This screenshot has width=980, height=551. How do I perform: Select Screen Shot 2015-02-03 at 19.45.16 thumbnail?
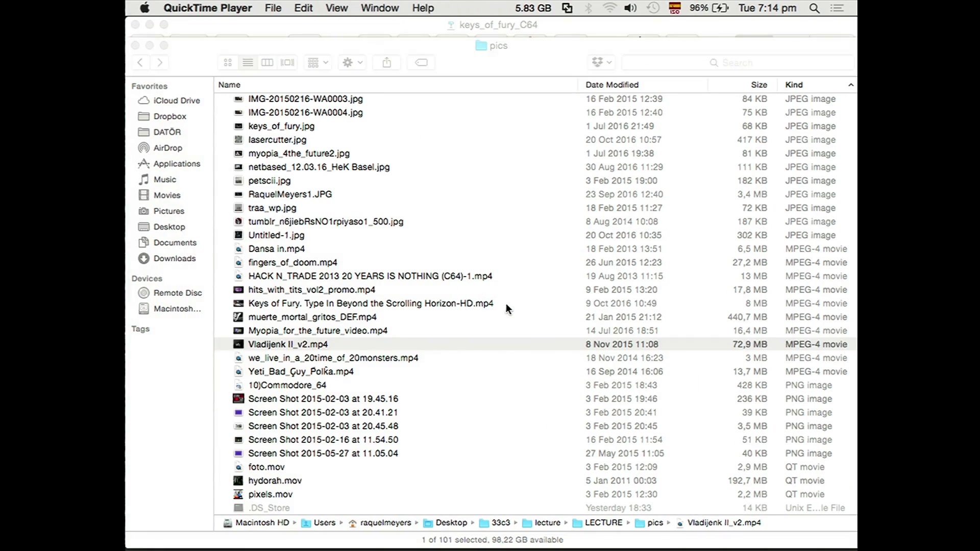pos(238,398)
